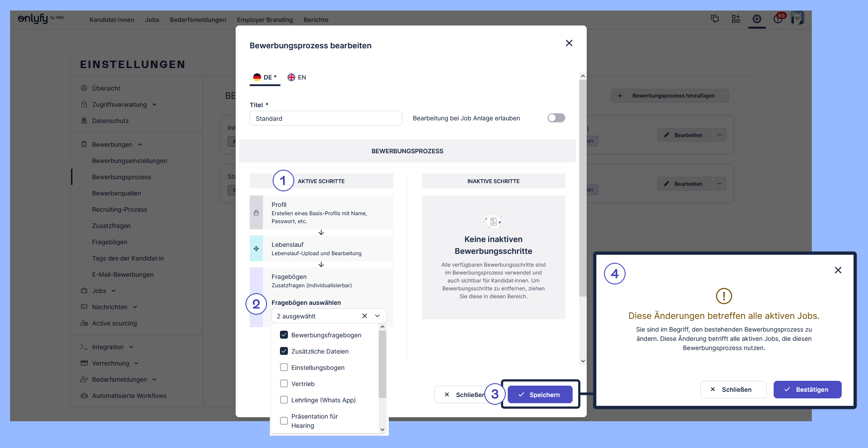Image resolution: width=868 pixels, height=448 pixels.
Task: Open the settings gear icon in header
Action: pos(757,19)
